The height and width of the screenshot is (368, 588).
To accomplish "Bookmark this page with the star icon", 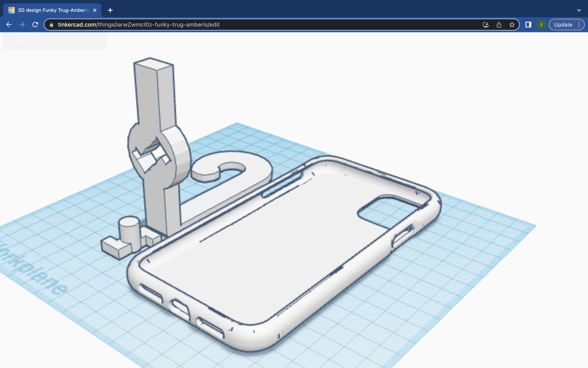I will click(x=512, y=25).
